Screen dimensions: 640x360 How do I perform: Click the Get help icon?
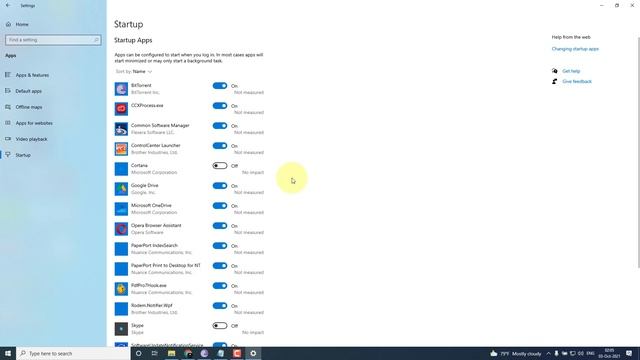555,71
